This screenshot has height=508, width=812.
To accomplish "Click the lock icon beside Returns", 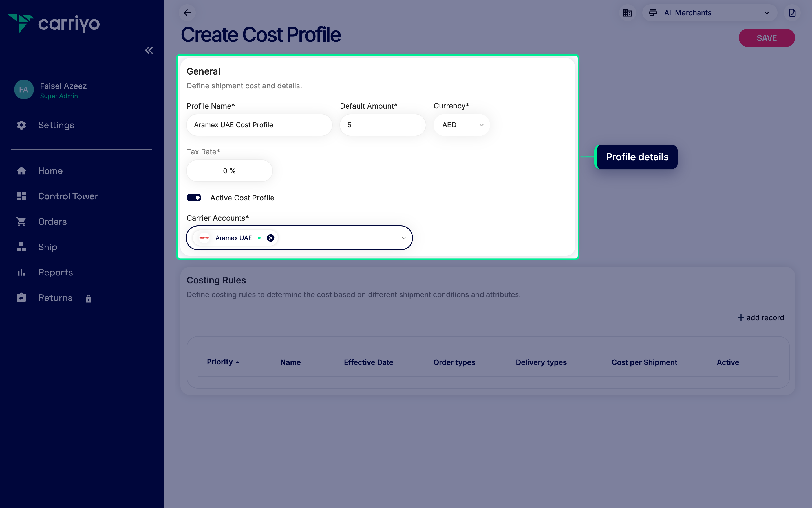I will pos(89,299).
